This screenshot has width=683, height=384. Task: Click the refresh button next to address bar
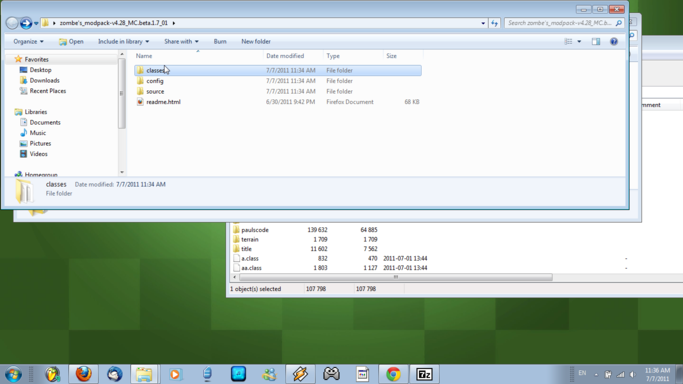coord(494,23)
